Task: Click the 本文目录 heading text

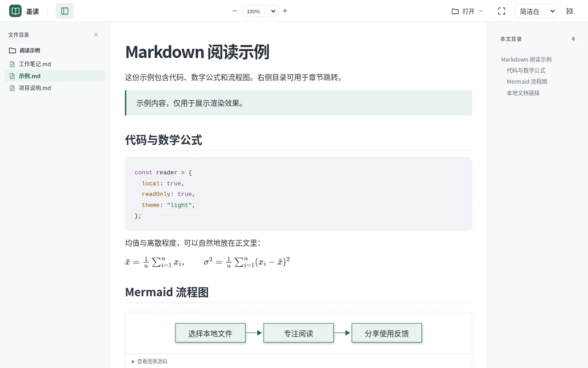Action: pyautogui.click(x=511, y=39)
